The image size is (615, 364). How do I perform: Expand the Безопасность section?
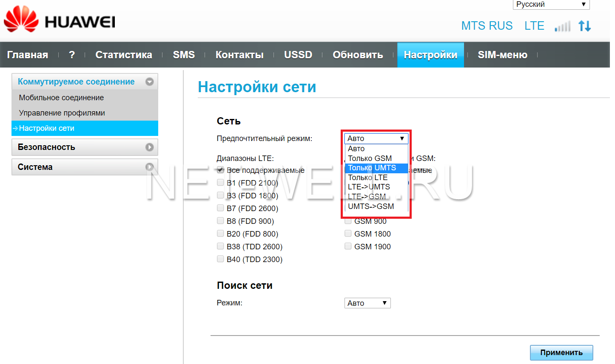coord(85,147)
